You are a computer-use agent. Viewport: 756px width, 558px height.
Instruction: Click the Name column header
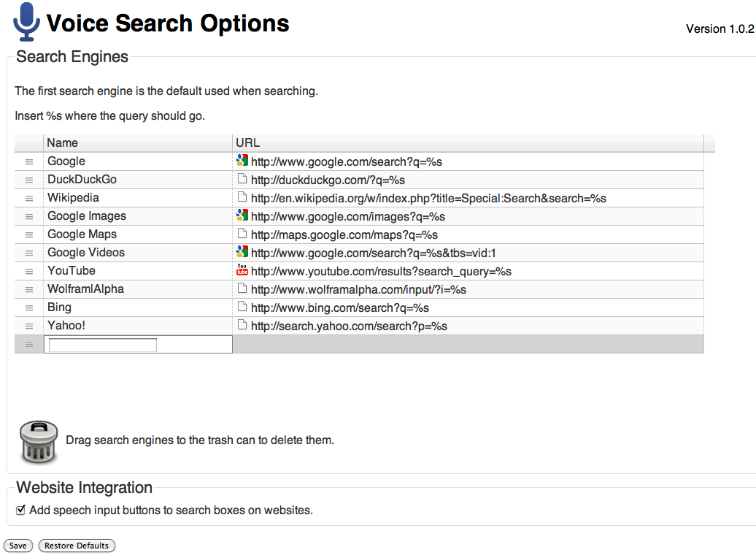coord(63,142)
